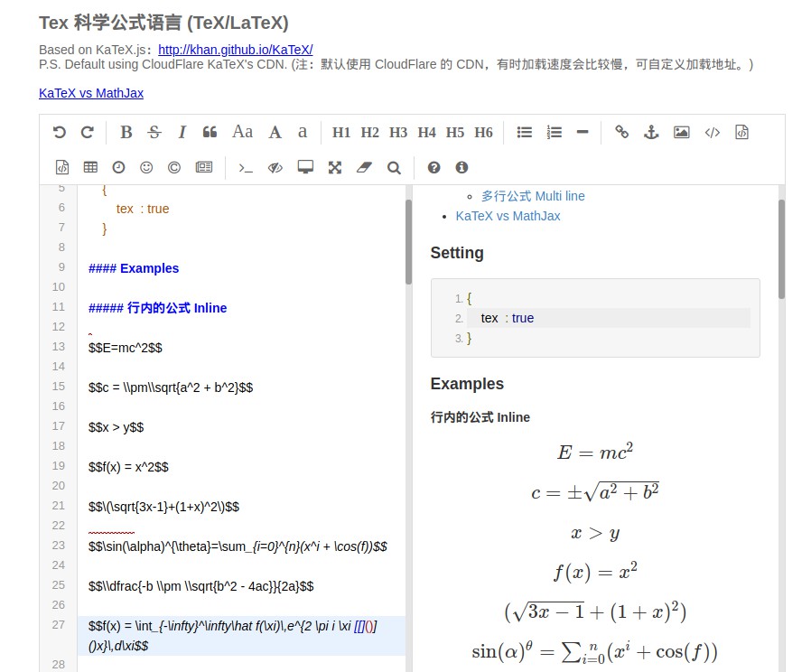Open search in editor
The height and width of the screenshot is (672, 811).
[394, 168]
